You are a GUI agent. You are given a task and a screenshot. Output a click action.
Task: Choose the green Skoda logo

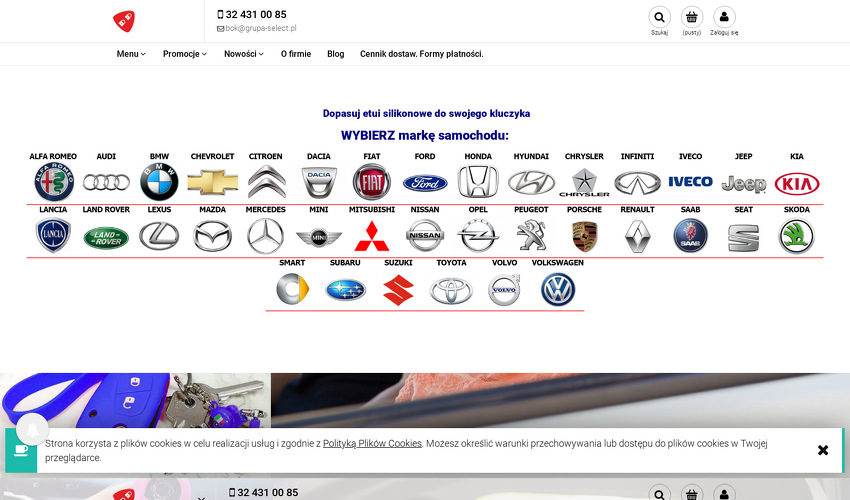point(797,236)
